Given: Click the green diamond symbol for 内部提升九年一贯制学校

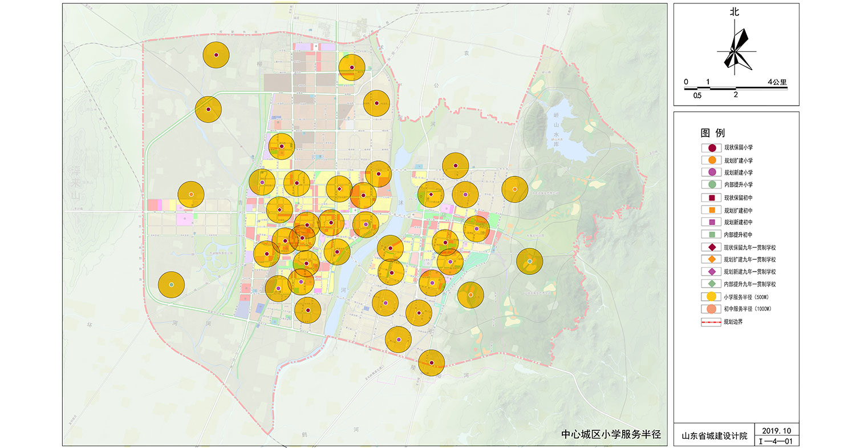Looking at the screenshot, I should tap(712, 284).
